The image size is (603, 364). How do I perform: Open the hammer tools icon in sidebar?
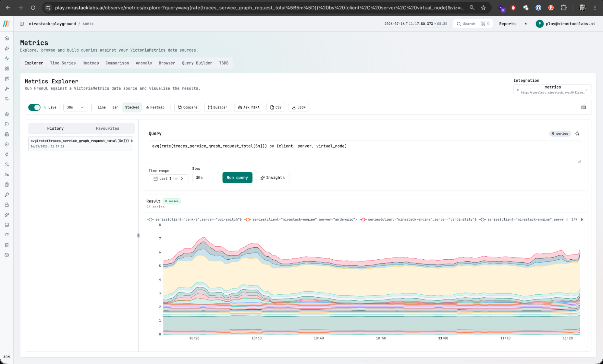(7, 89)
